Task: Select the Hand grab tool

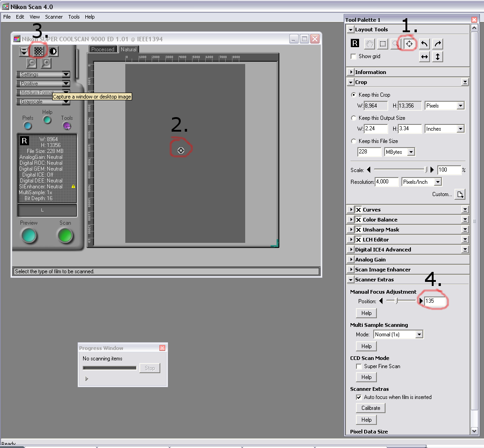Action: coord(370,44)
